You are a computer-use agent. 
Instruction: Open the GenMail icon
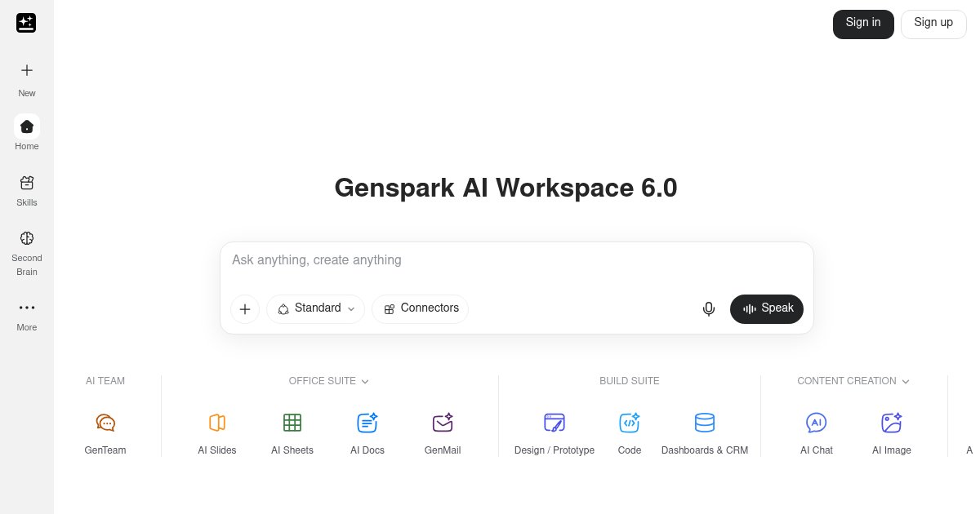coord(443,423)
